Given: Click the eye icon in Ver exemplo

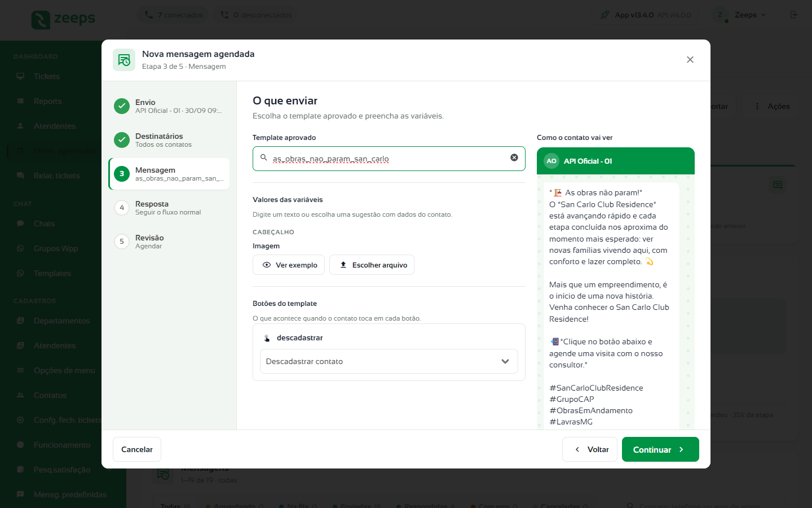Looking at the screenshot, I should (x=267, y=265).
